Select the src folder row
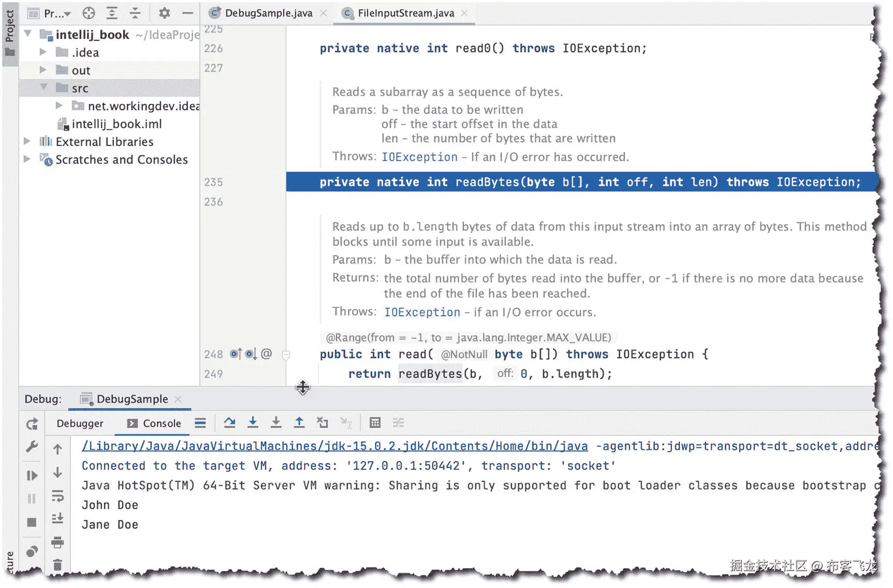 click(x=109, y=88)
